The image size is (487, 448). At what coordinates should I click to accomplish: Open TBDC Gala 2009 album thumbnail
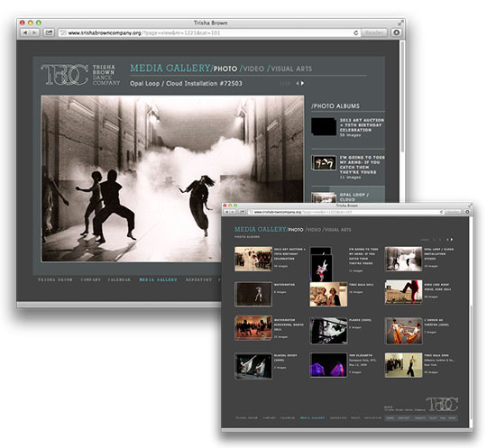pos(403,365)
